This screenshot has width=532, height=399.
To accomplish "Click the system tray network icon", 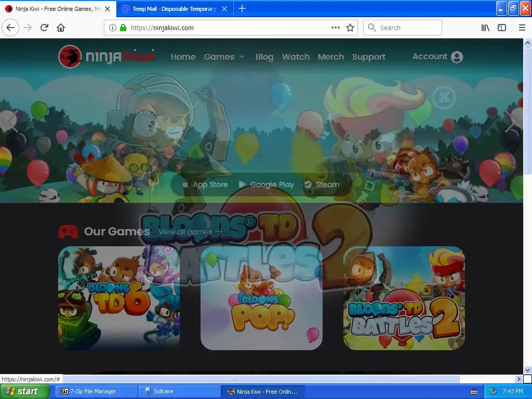I will point(494,391).
